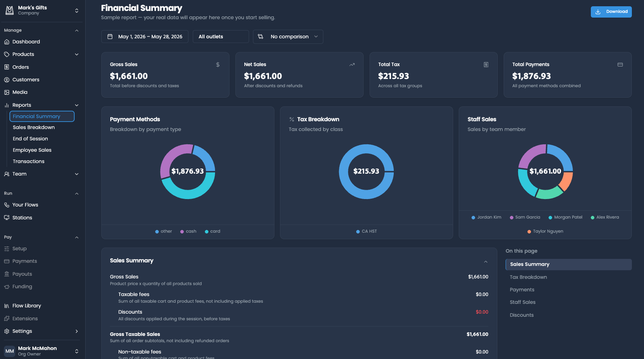Click the Products tag icon
Image resolution: width=644 pixels, height=359 pixels.
click(x=7, y=54)
